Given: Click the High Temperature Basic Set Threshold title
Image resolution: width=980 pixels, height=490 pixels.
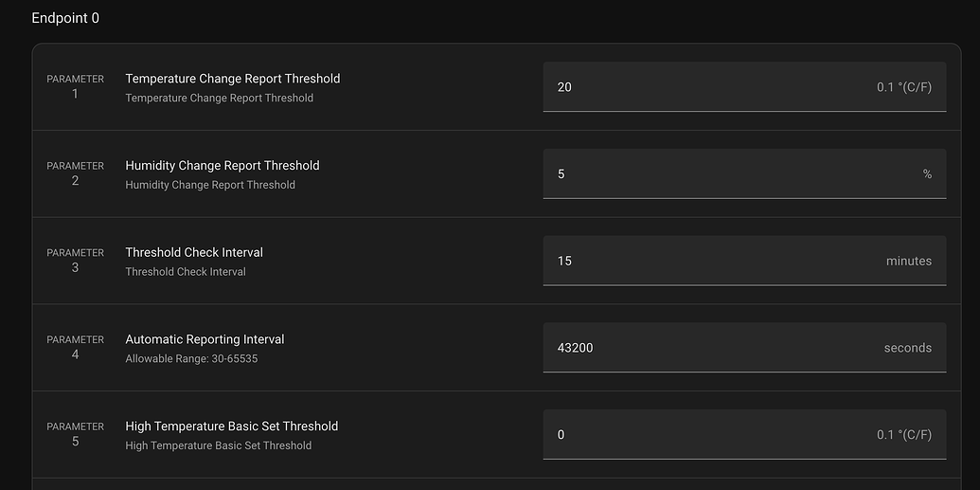Looking at the screenshot, I should coord(231,426).
